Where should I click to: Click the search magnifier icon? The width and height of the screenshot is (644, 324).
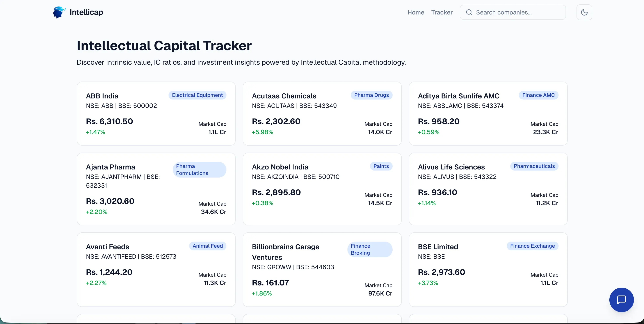(x=469, y=12)
